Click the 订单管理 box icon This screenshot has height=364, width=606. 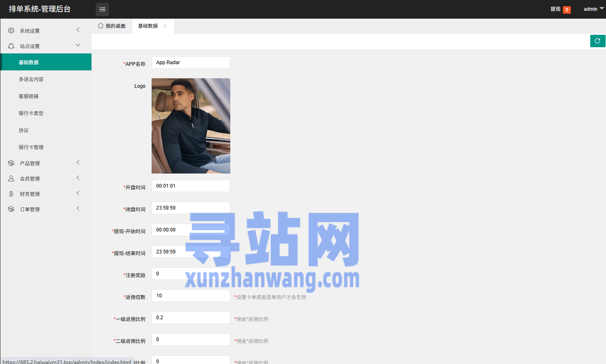click(x=11, y=209)
